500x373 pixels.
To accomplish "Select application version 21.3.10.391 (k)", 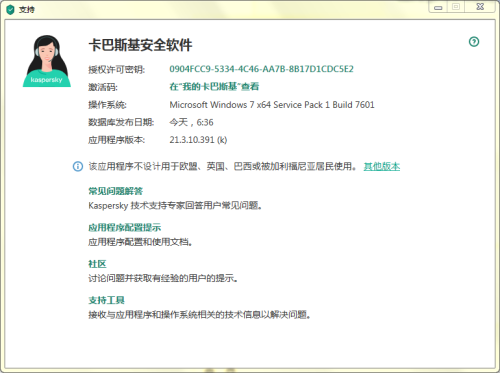I will click(198, 140).
